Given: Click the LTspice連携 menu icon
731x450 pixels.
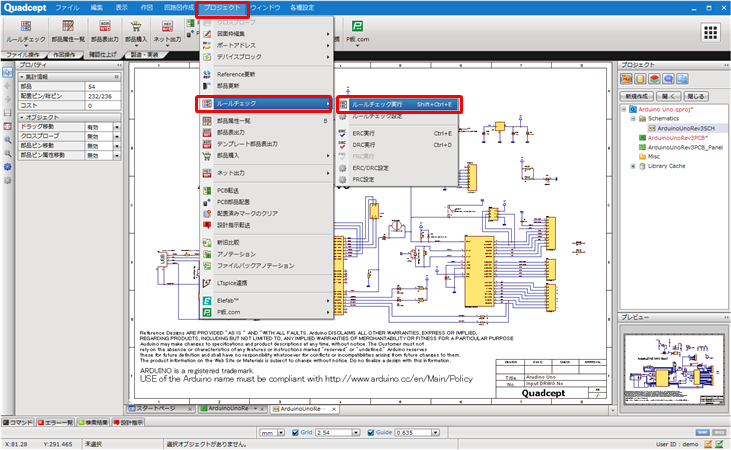Looking at the screenshot, I should 207,283.
